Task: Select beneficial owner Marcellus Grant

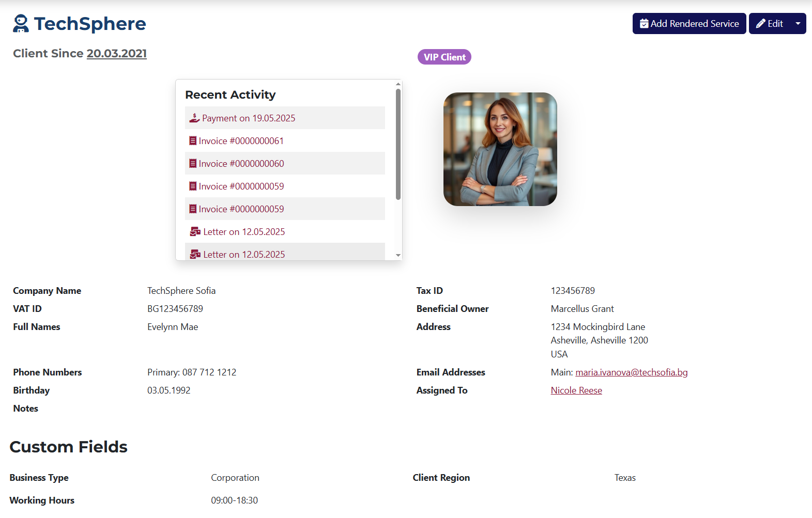Action: 583,309
